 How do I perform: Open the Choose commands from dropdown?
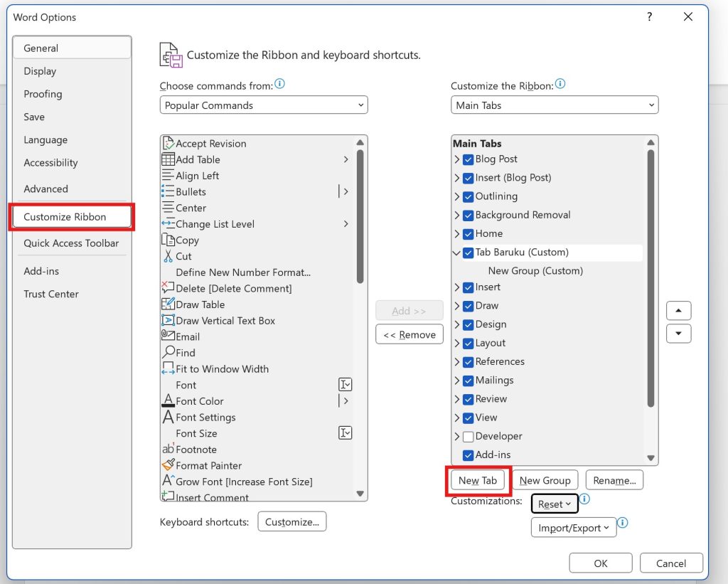coord(264,105)
